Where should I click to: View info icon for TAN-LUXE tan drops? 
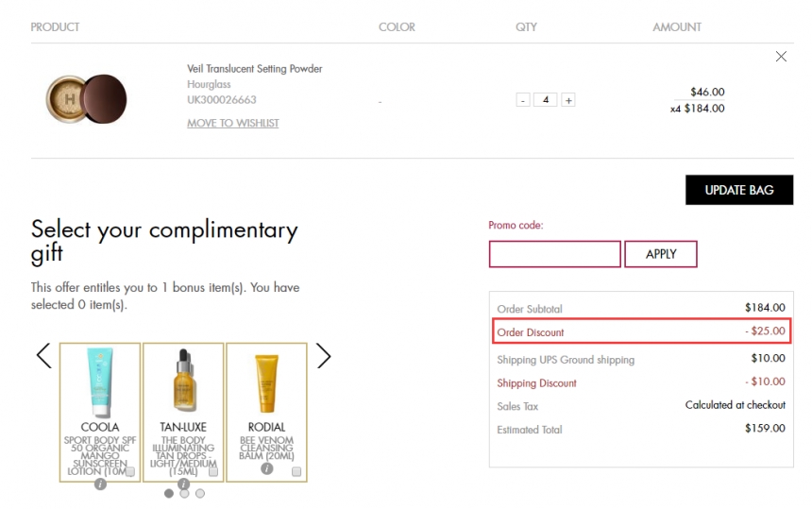tap(183, 484)
